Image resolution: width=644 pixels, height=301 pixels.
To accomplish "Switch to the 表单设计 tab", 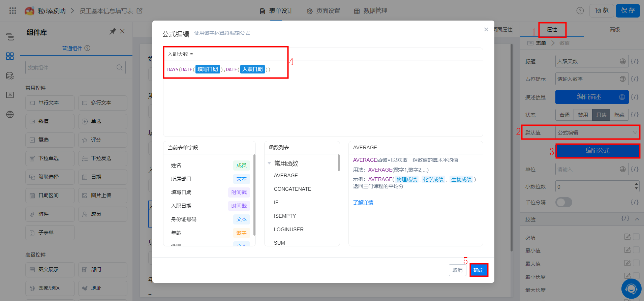I will pos(276,11).
